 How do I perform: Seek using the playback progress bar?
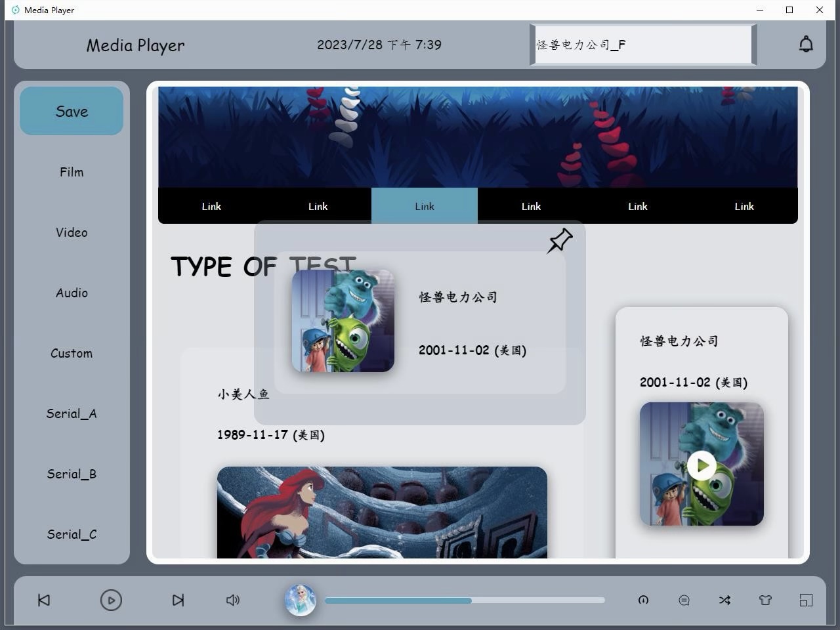coord(465,600)
